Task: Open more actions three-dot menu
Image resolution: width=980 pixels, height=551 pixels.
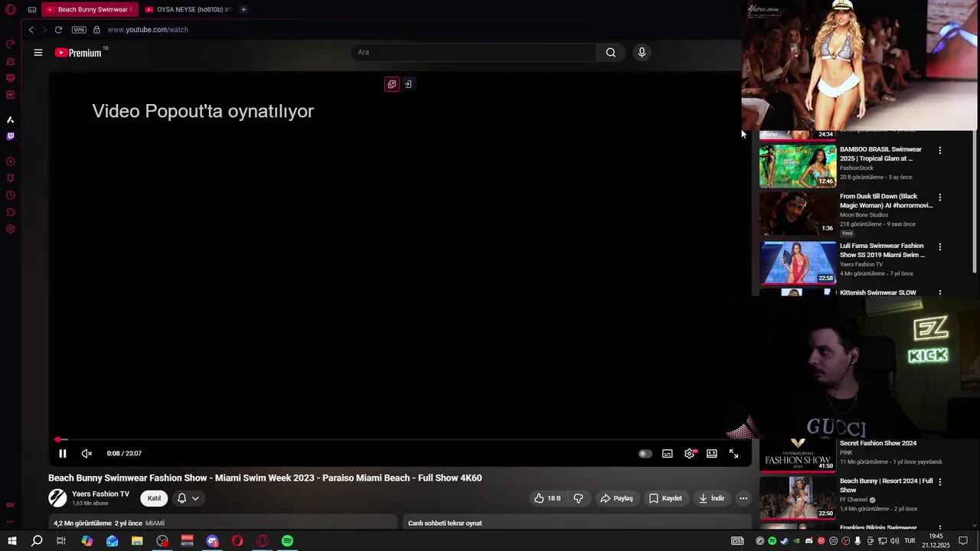Action: [x=743, y=498]
